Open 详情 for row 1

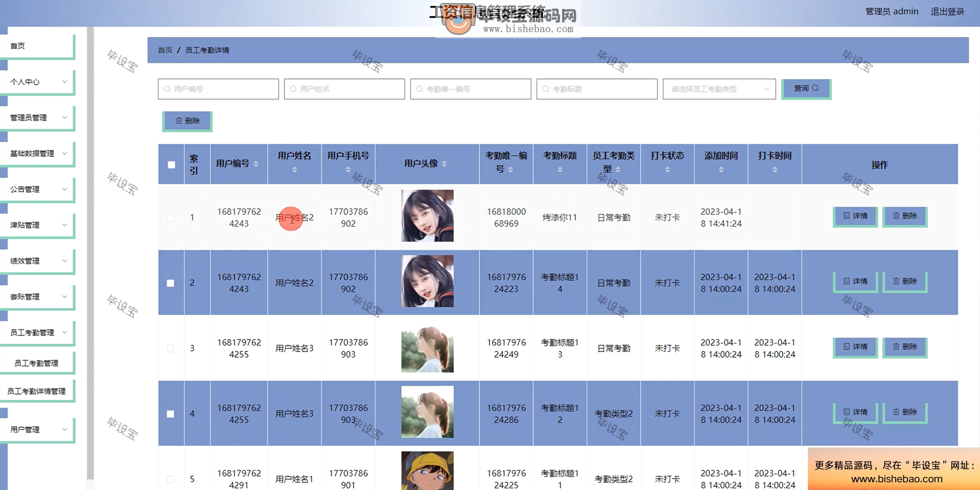pyautogui.click(x=855, y=217)
